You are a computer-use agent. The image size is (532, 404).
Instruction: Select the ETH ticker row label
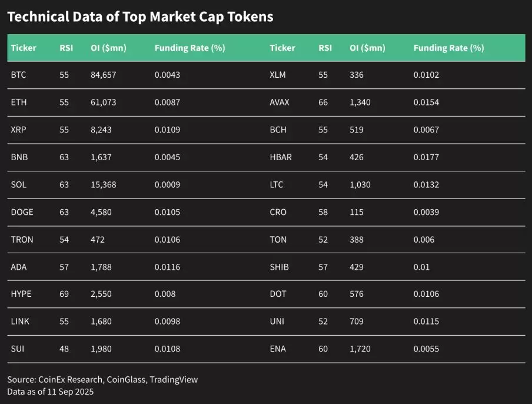[x=18, y=102]
